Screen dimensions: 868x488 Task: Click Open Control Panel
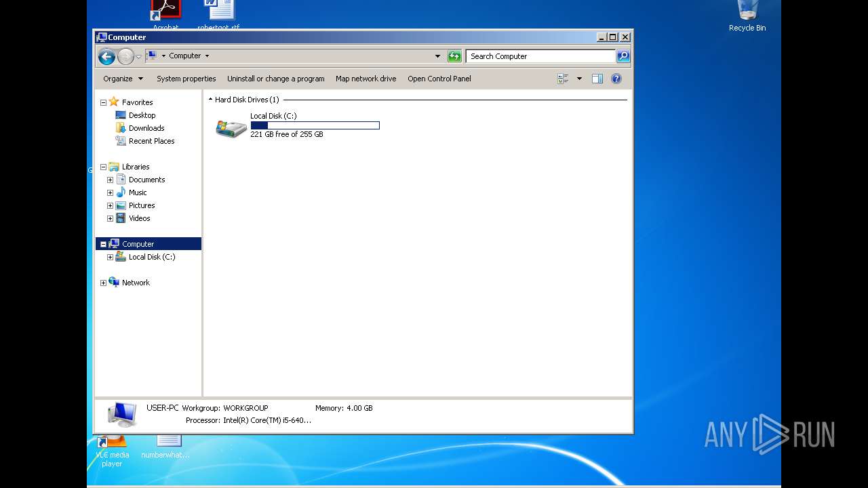coord(439,79)
